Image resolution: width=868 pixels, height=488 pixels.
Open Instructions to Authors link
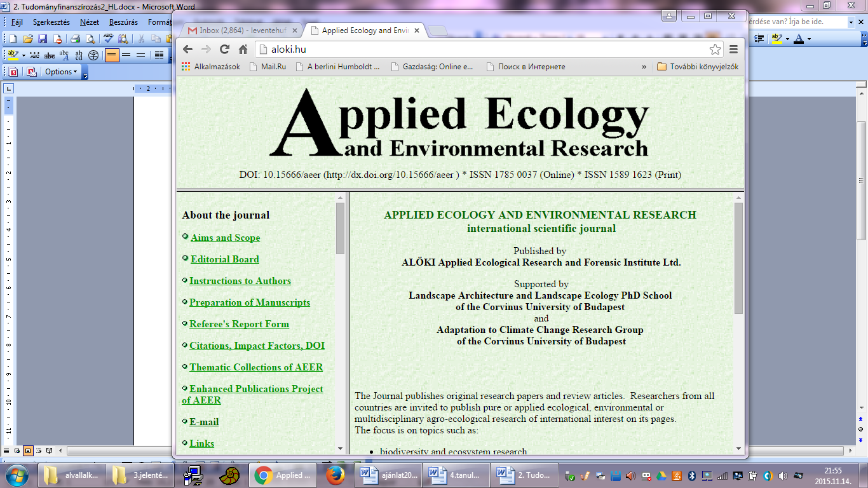coord(240,281)
